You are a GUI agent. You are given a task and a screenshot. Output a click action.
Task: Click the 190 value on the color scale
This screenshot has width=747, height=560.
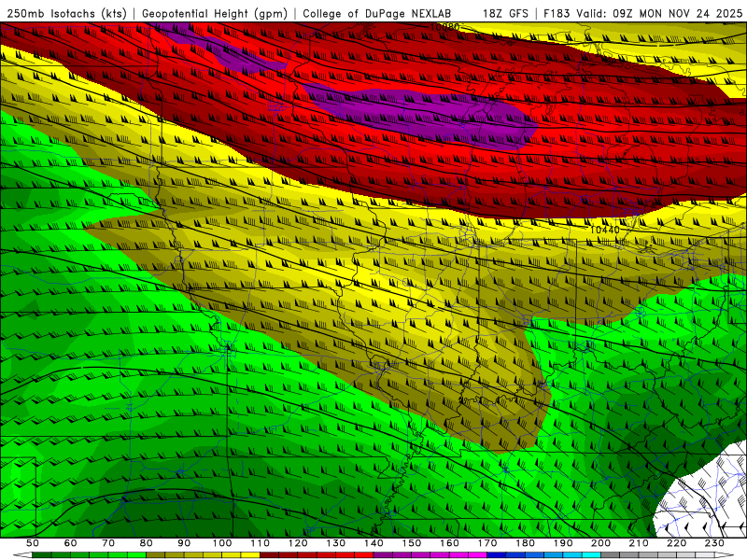(563, 543)
